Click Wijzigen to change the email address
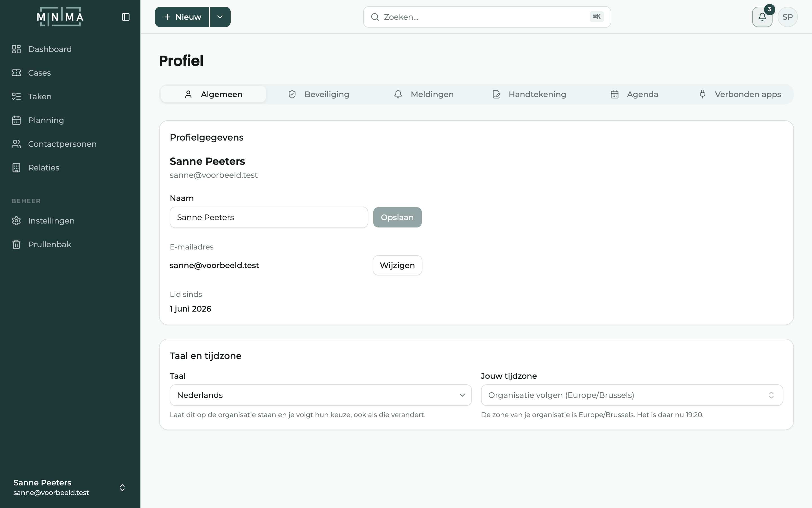Viewport: 812px width, 508px height. coord(397,265)
